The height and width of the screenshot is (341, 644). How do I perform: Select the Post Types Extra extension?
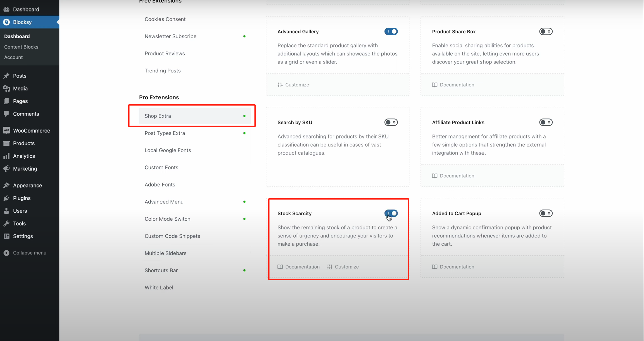[x=165, y=133]
